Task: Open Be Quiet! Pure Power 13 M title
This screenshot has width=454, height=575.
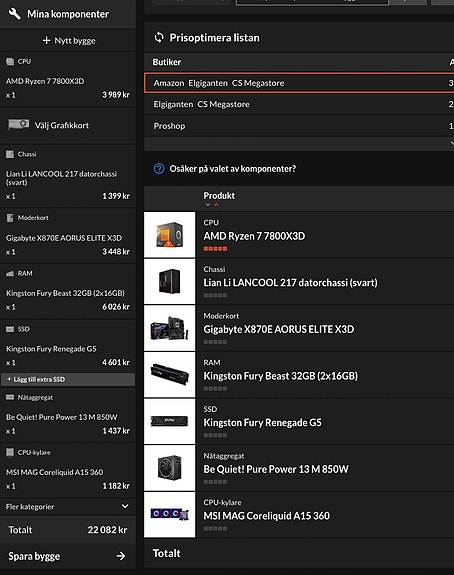Action: coord(276,469)
